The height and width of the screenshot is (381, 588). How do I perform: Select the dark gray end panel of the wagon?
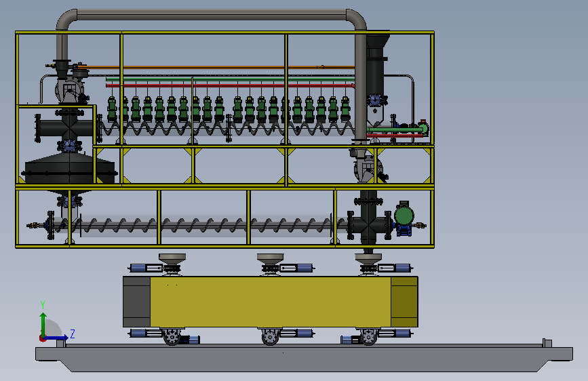tap(136, 302)
